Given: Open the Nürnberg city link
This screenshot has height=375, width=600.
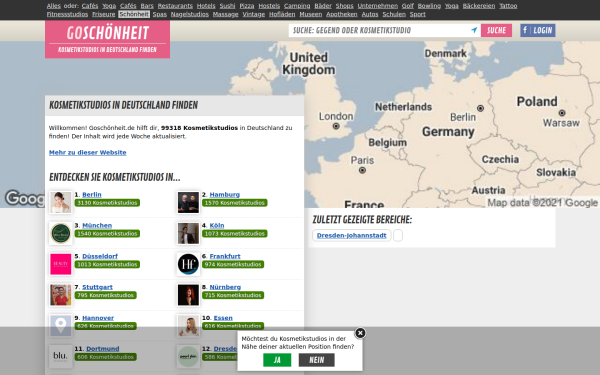Looking at the screenshot, I should [x=225, y=287].
